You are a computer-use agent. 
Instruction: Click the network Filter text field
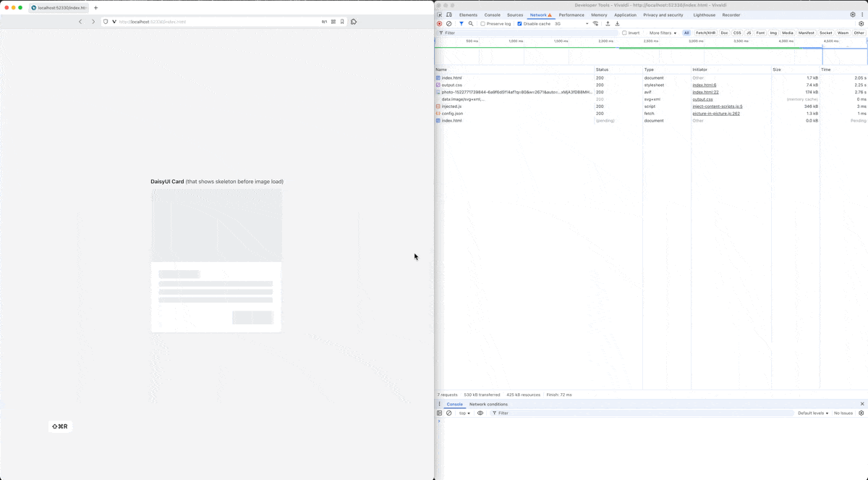pos(528,33)
